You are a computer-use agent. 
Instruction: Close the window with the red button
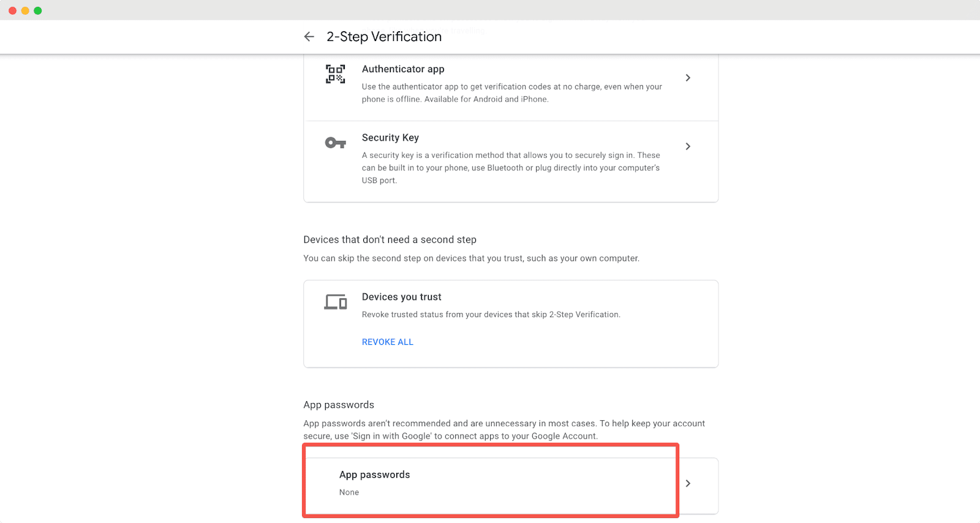(12, 10)
